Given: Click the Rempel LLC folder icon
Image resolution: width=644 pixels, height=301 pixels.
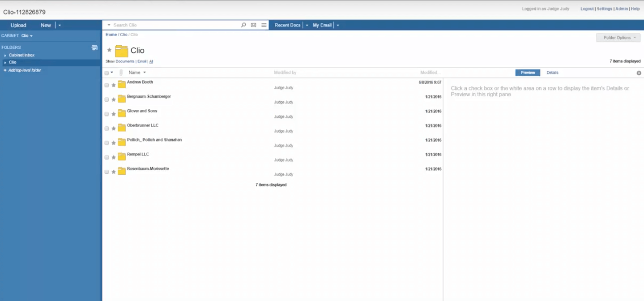Looking at the screenshot, I should click(x=122, y=157).
